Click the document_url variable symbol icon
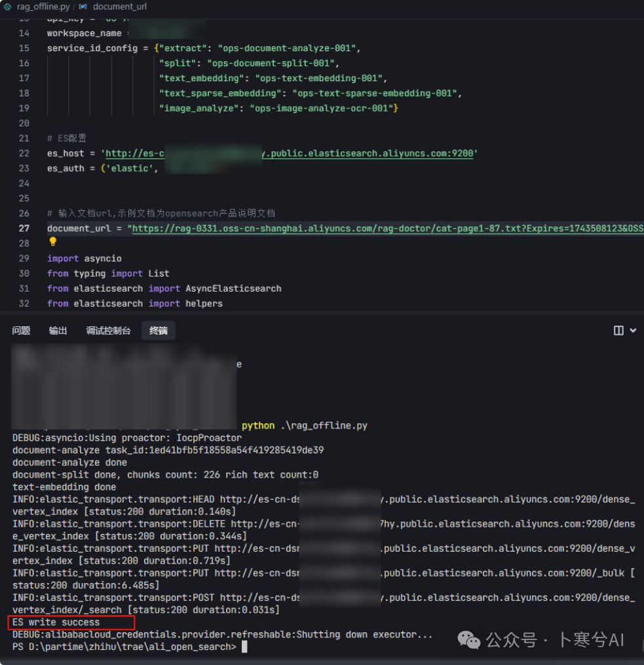This screenshot has height=665, width=644. point(83,7)
